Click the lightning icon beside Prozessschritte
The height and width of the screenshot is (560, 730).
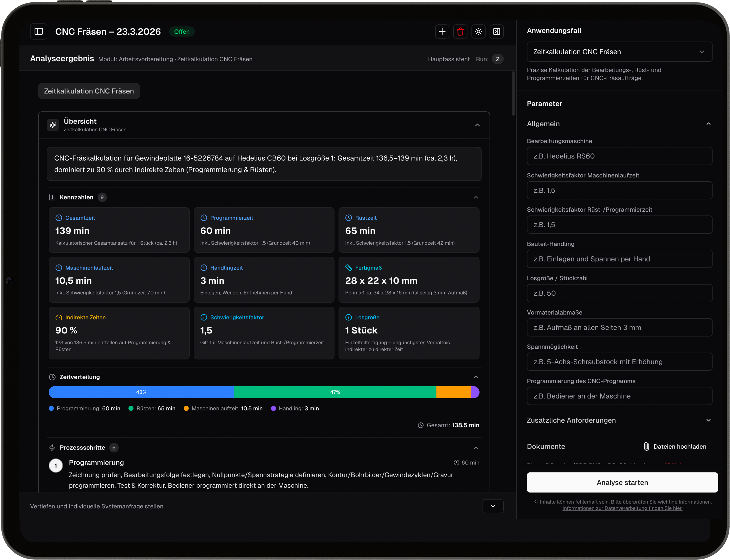click(52, 448)
